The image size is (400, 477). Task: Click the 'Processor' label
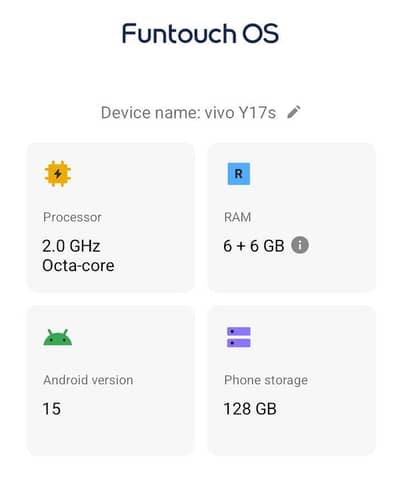click(x=72, y=217)
